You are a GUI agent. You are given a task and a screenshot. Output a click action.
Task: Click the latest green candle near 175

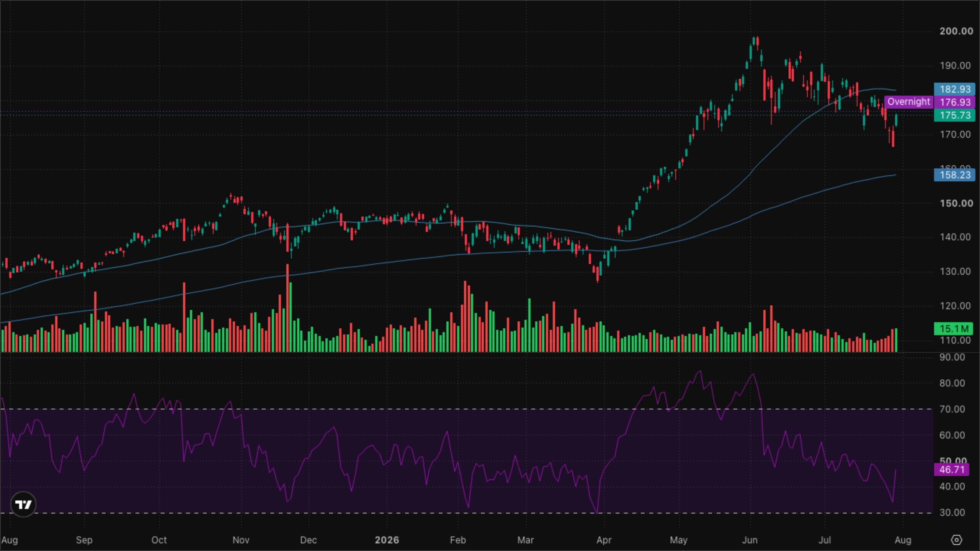pos(896,121)
